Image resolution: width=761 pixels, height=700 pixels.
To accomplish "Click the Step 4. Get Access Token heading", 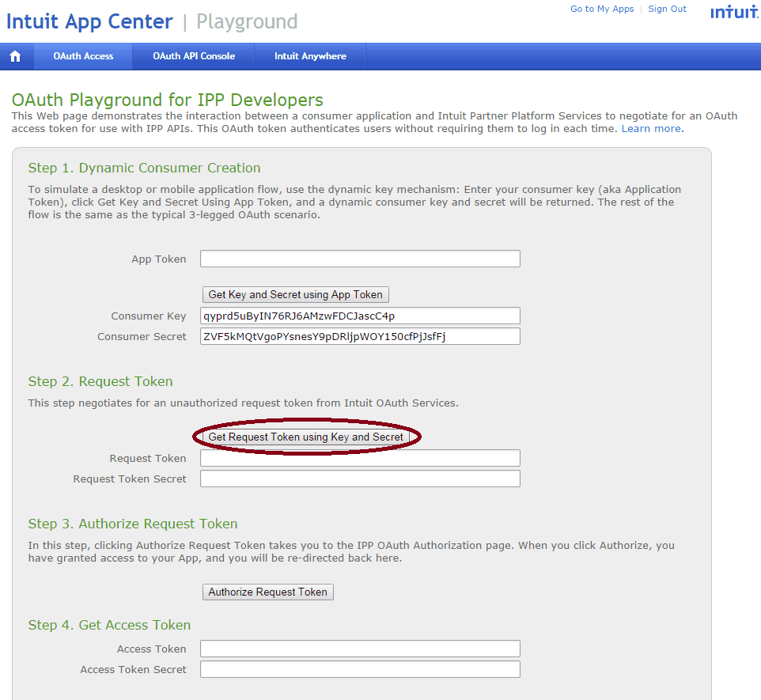I will click(x=109, y=625).
